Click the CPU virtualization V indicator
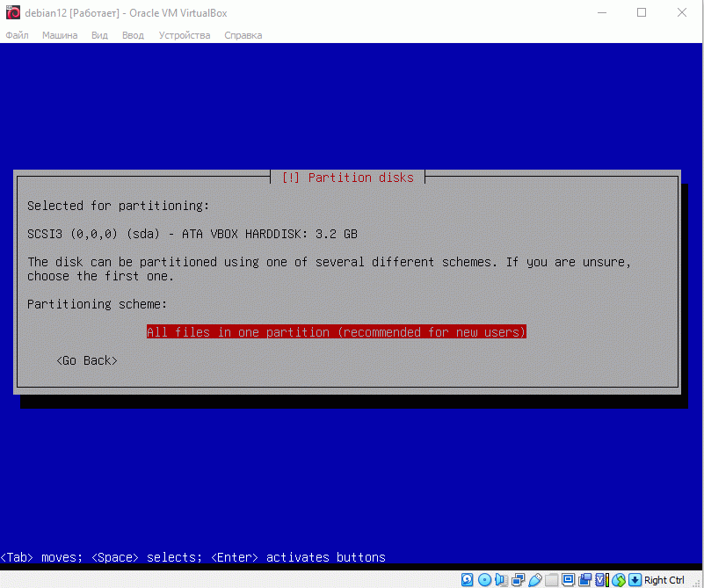The image size is (704, 588). pyautogui.click(x=602, y=580)
